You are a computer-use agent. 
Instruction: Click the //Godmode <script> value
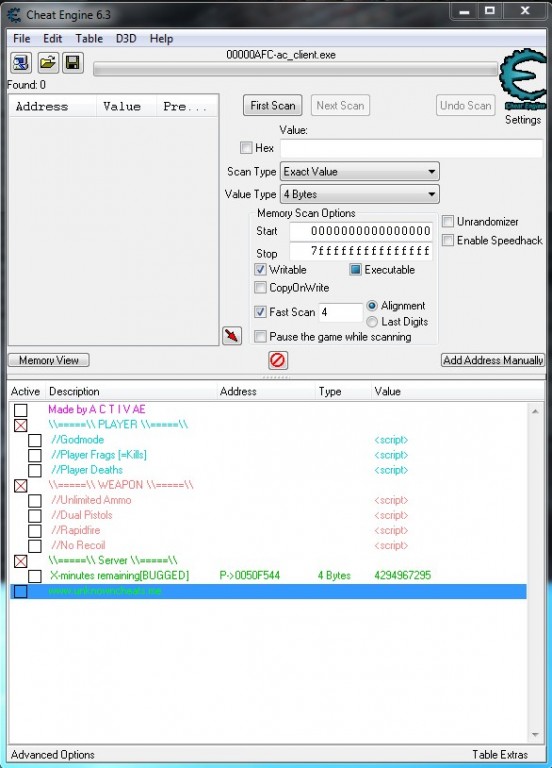pyautogui.click(x=391, y=440)
